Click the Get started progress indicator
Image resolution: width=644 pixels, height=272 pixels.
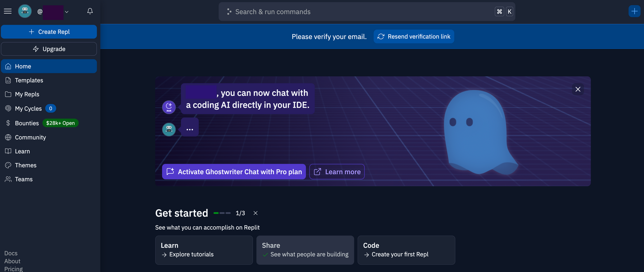click(222, 213)
